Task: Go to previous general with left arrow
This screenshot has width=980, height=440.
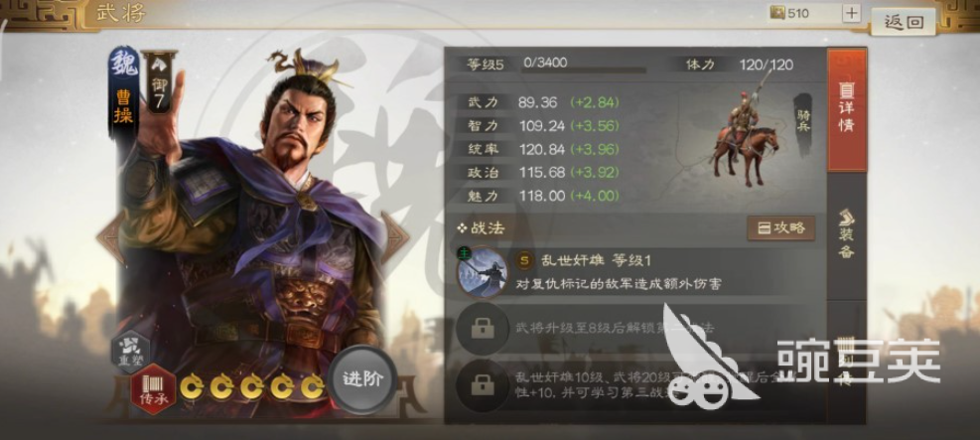Action: click(107, 238)
